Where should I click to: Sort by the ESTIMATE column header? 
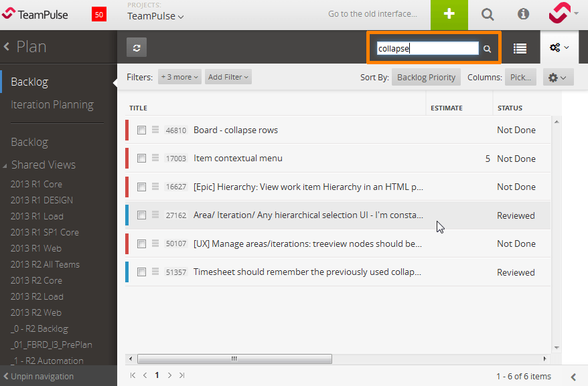coord(446,108)
